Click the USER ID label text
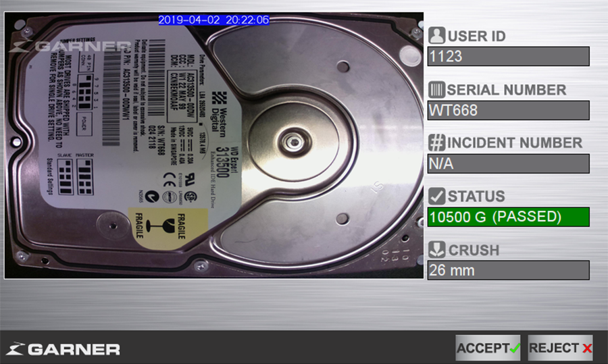This screenshot has height=364, width=608. (476, 36)
